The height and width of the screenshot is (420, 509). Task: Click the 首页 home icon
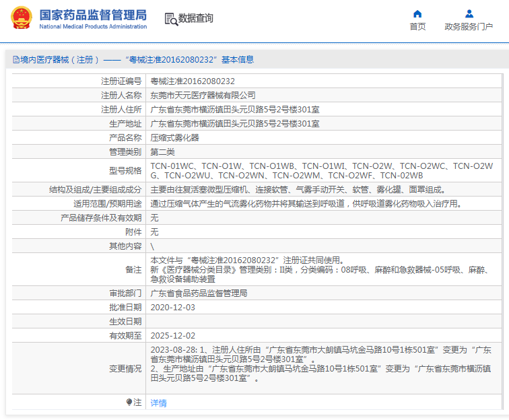[417, 13]
